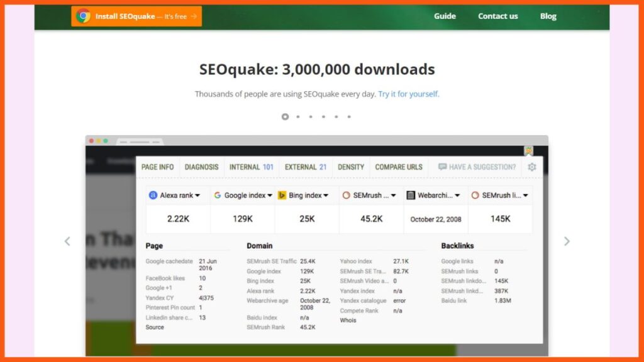The image size is (644, 362).
Task: Open the EXTERNAL 21 tab
Action: (x=306, y=167)
